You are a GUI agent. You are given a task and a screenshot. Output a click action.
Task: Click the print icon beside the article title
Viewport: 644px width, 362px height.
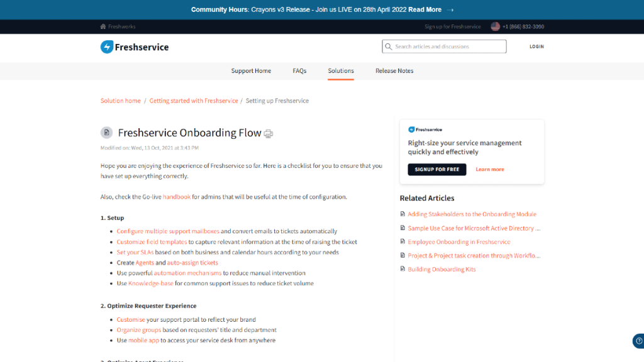268,134
